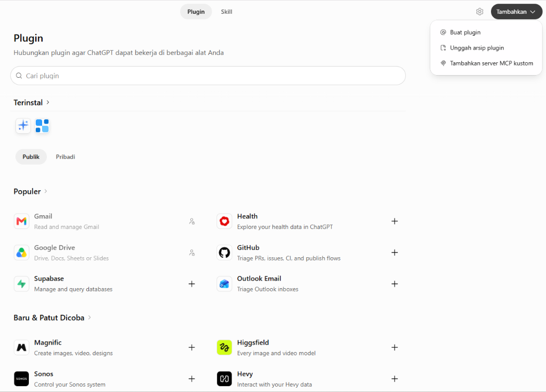This screenshot has width=546, height=392.
Task: Add the Sonos plugin with plus
Action: coord(191,379)
